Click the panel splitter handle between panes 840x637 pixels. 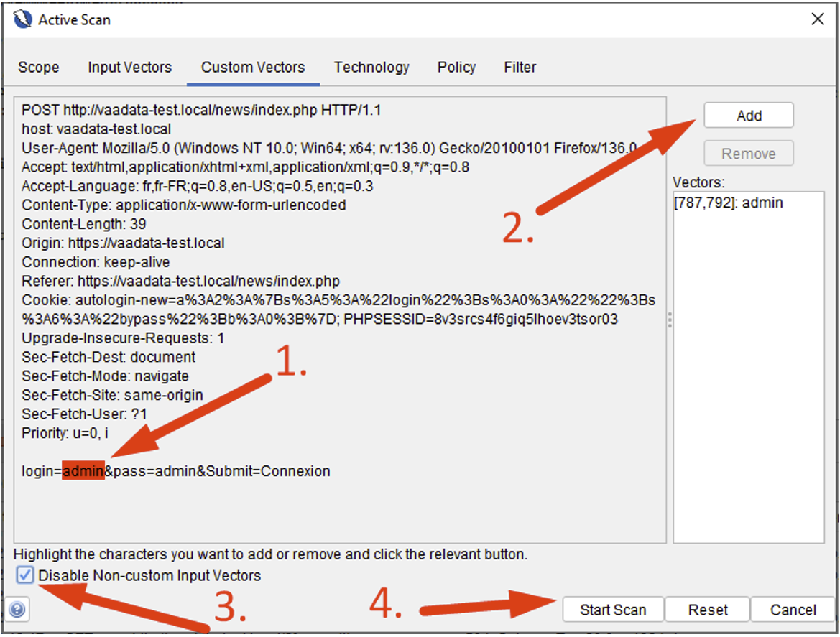669,321
